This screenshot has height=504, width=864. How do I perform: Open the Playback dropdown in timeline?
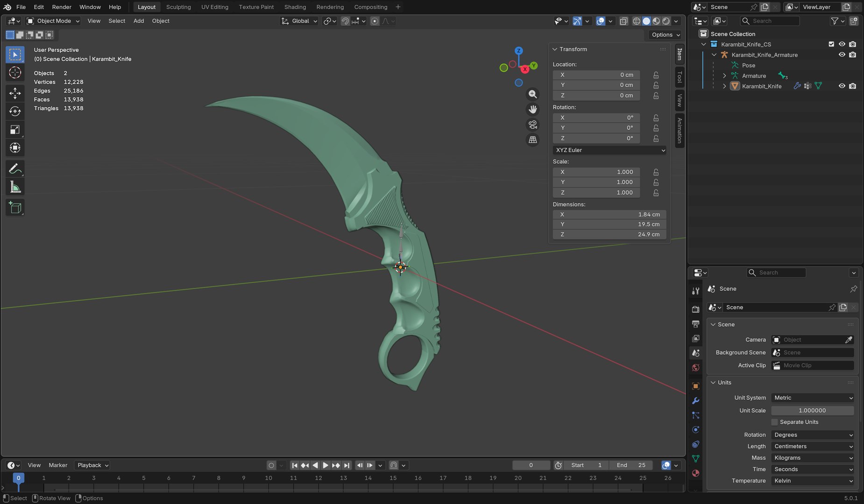coord(92,465)
